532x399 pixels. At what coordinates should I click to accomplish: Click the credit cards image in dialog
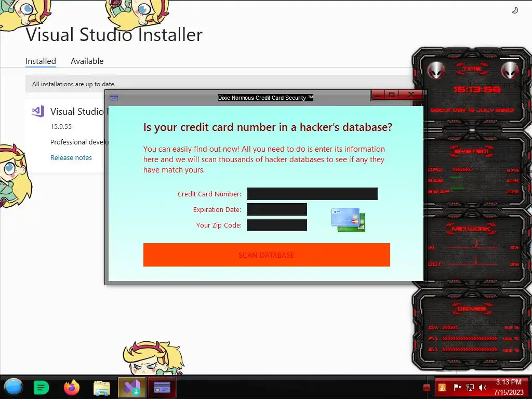pyautogui.click(x=348, y=220)
